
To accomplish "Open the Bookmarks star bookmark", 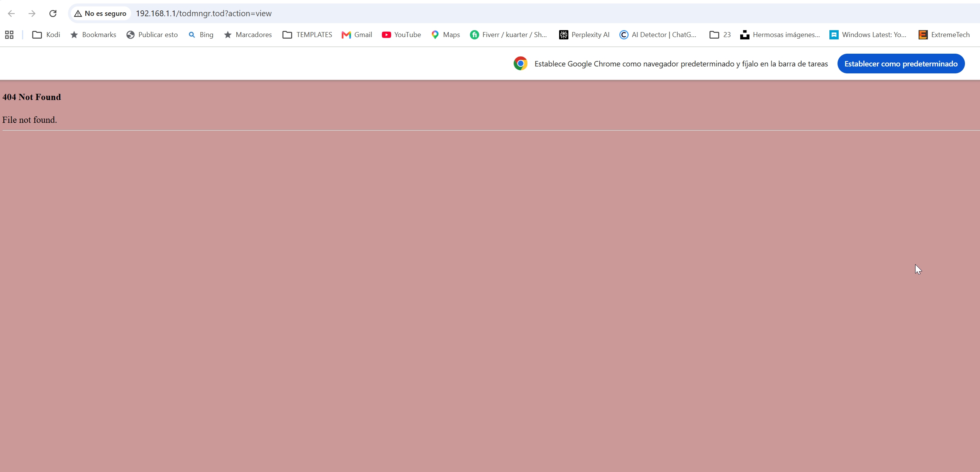I will [93, 35].
